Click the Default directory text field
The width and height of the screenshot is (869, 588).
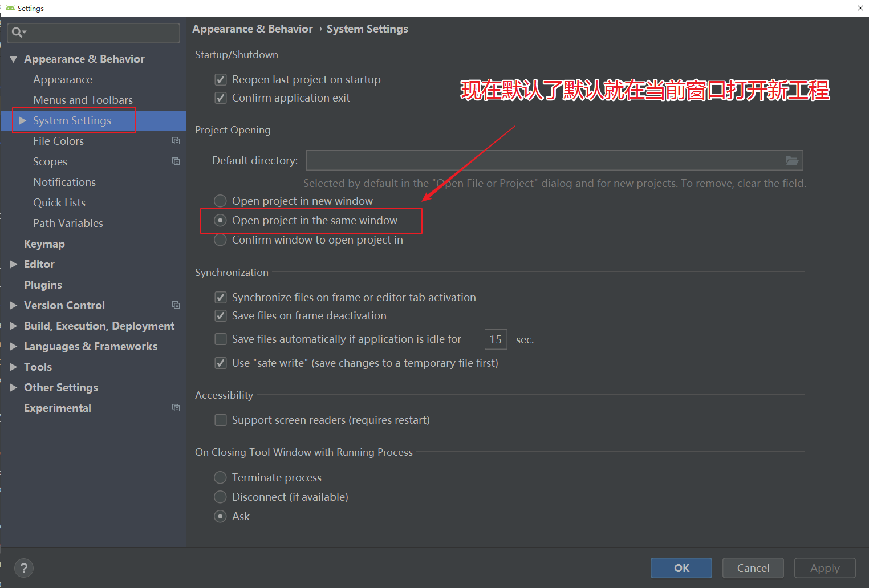[555, 160]
